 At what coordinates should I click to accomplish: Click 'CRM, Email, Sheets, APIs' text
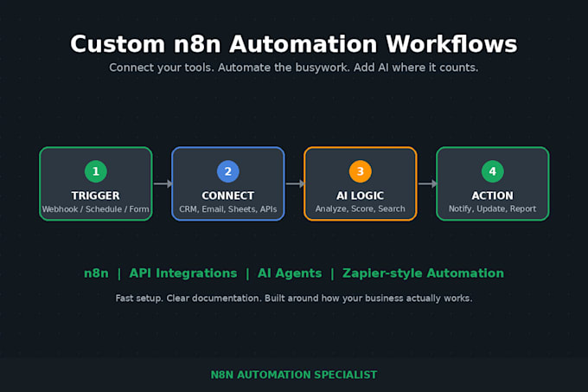228,209
